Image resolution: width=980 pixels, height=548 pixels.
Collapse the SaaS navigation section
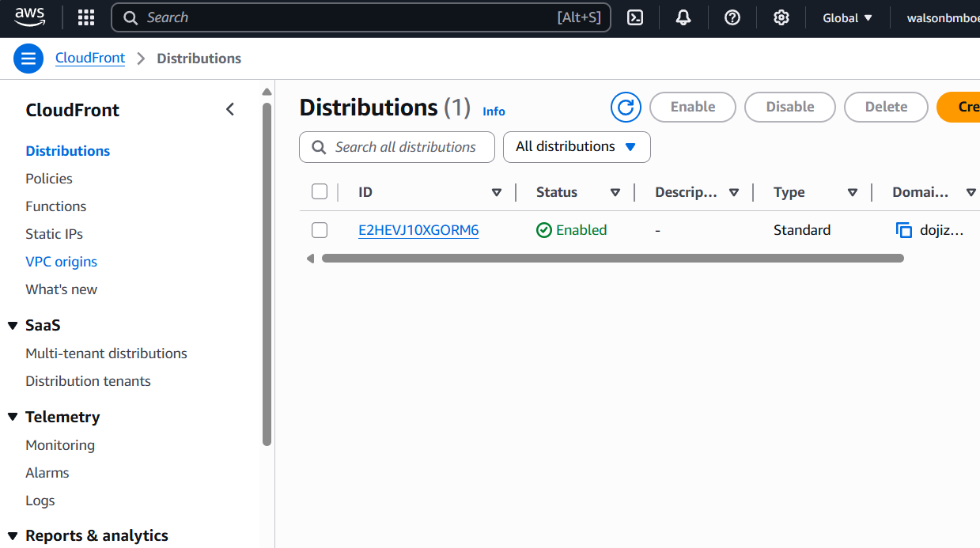[13, 326]
